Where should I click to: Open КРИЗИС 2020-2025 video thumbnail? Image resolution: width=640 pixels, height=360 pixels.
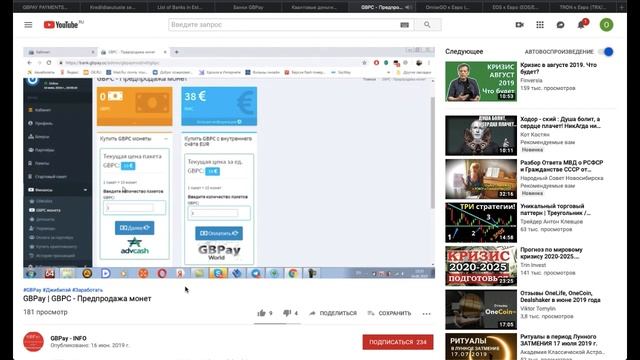coord(481,266)
